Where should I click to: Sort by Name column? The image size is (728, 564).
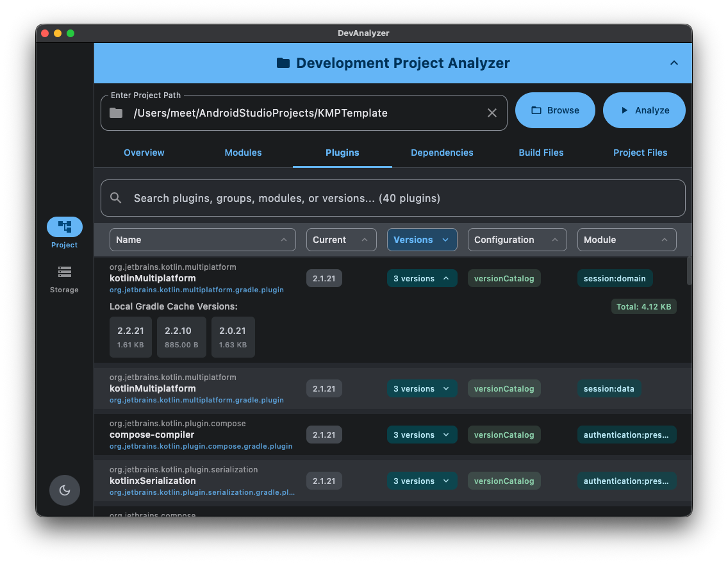tap(203, 240)
